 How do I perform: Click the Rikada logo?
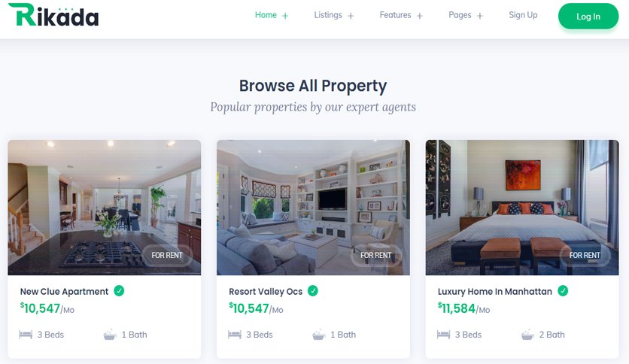click(x=53, y=15)
